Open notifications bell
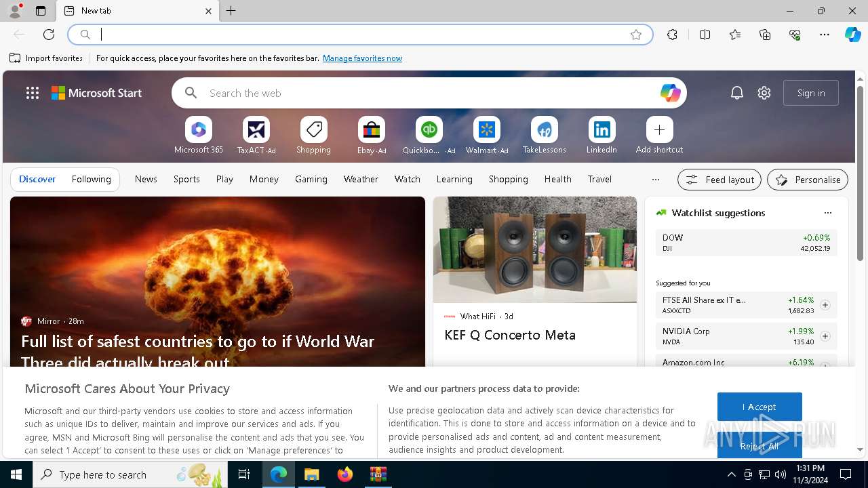This screenshot has height=488, width=868. [x=737, y=93]
